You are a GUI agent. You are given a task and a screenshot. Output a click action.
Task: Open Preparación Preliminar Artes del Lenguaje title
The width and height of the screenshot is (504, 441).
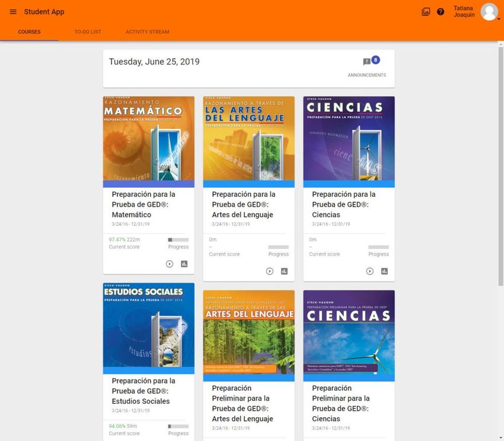pos(243,404)
